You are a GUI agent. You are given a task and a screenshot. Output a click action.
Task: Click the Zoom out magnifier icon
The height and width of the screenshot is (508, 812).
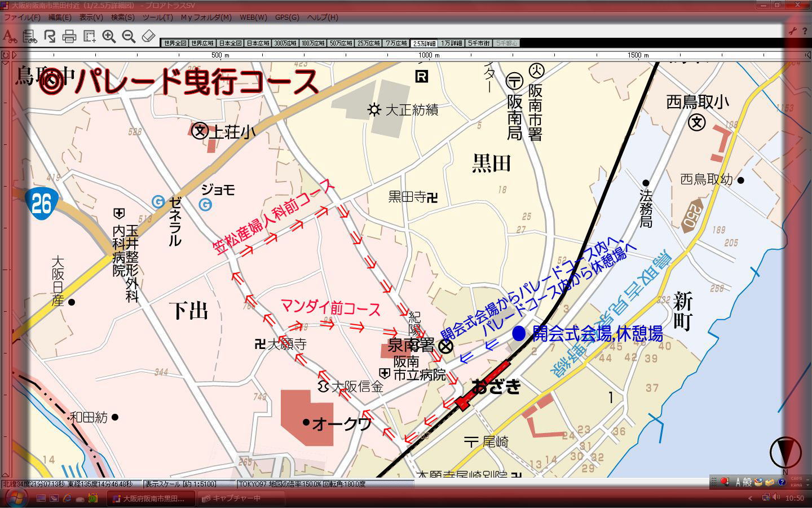click(x=129, y=37)
